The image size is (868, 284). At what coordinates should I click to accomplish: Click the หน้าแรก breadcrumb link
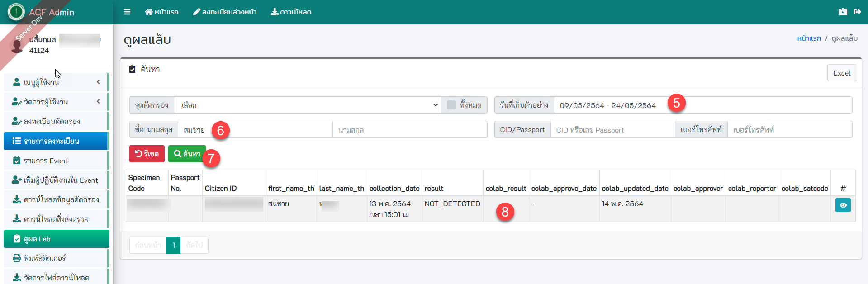[x=809, y=38]
